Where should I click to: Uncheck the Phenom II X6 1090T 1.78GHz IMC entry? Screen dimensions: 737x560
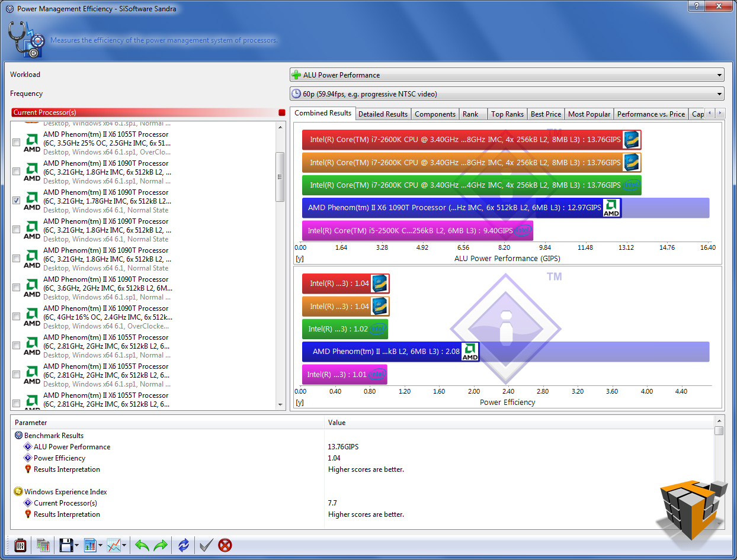pos(16,201)
